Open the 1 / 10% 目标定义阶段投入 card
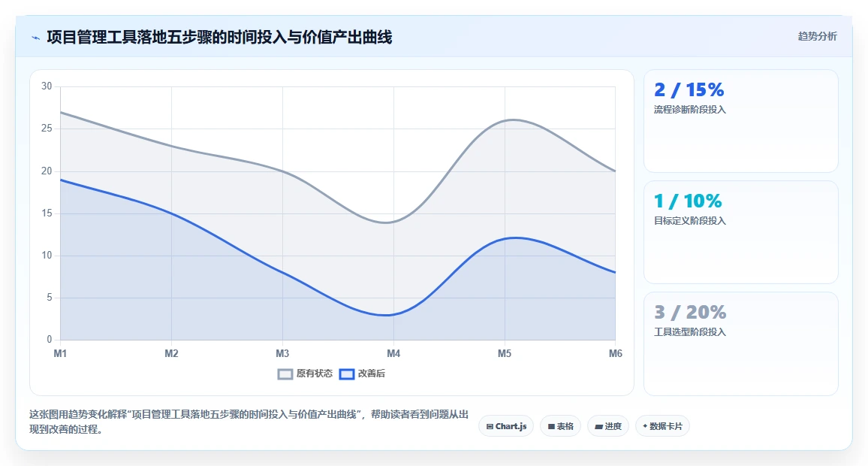This screenshot has width=868, height=466. point(740,232)
